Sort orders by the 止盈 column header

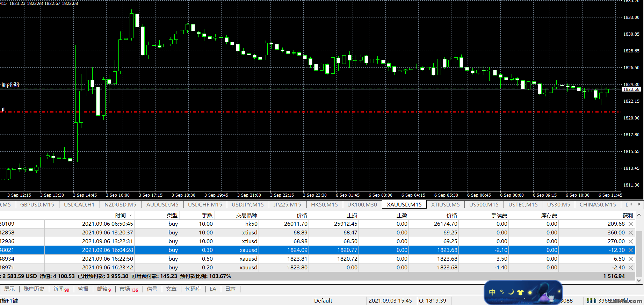coord(384,215)
